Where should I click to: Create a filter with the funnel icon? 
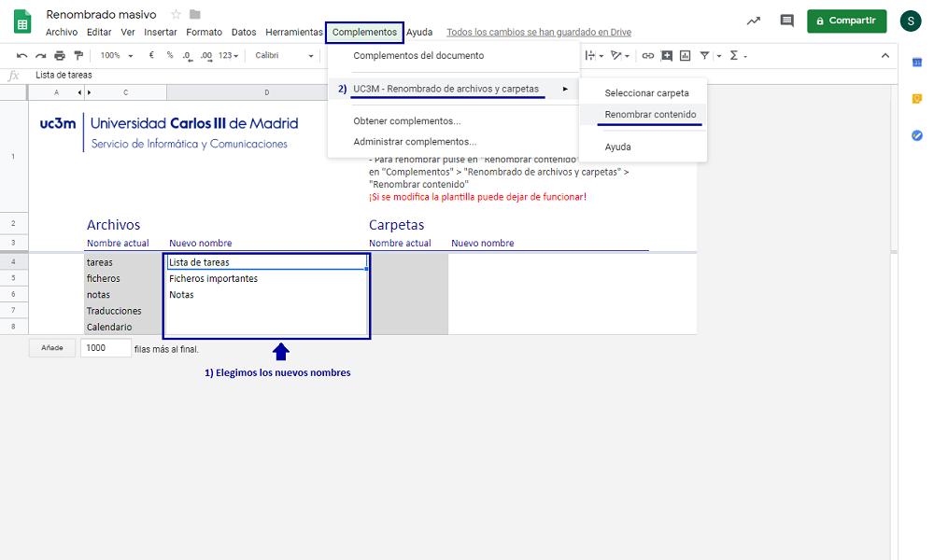pos(704,55)
